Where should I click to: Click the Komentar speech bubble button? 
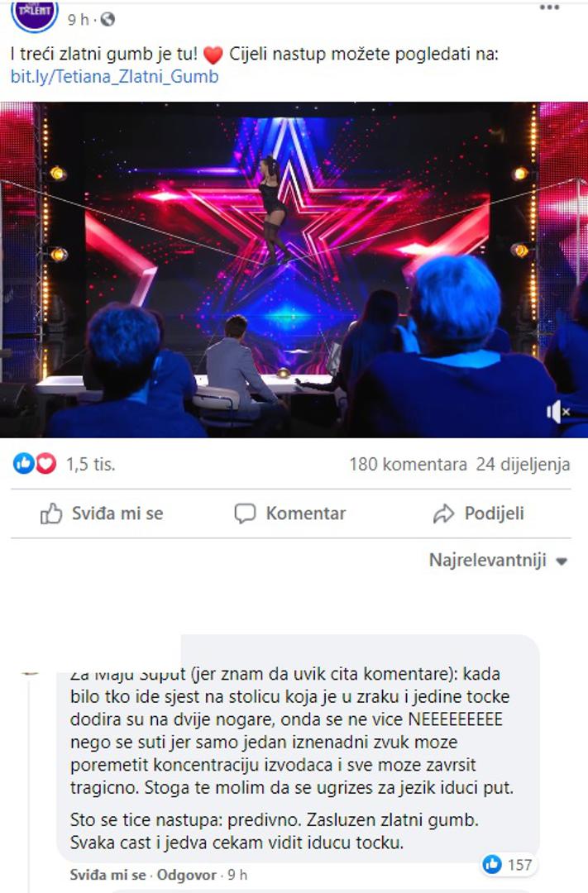pos(290,513)
